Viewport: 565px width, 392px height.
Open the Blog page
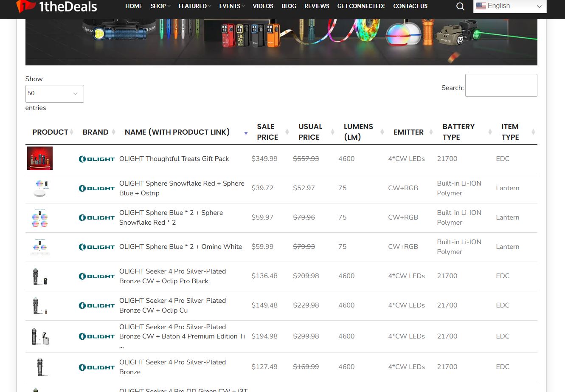(x=289, y=6)
